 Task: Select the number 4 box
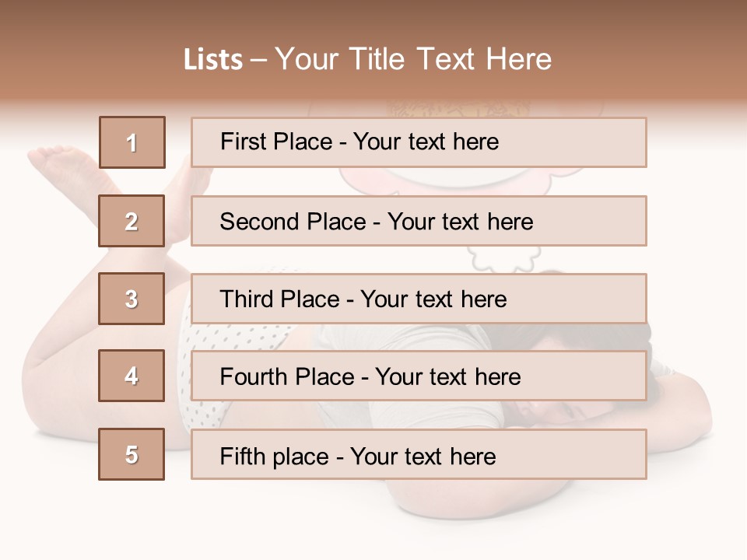(132, 376)
